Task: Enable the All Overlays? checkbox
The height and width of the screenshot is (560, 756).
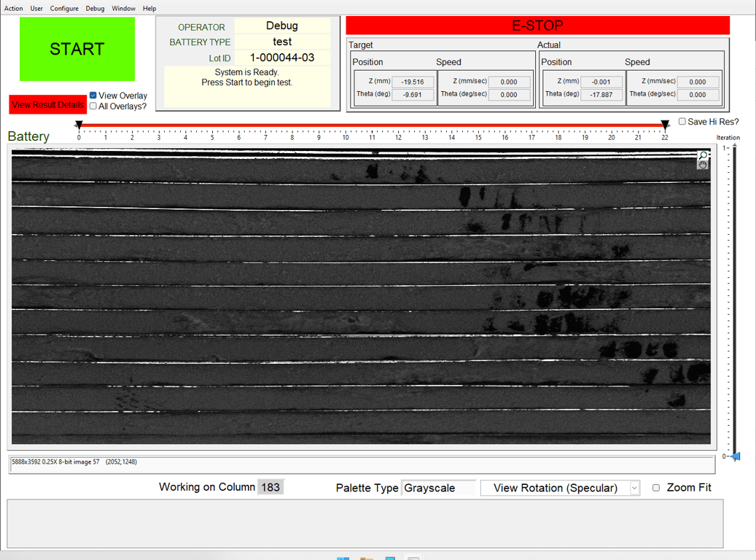Action: coord(93,106)
